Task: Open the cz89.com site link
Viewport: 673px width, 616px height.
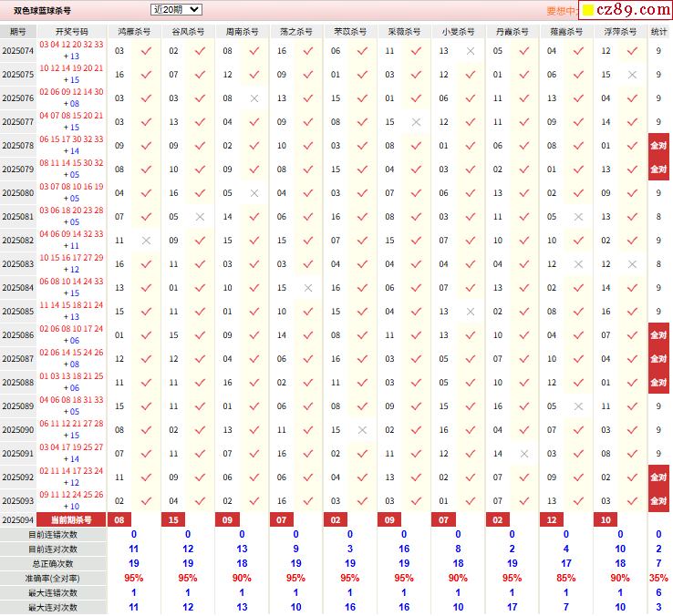Action: coord(626,10)
